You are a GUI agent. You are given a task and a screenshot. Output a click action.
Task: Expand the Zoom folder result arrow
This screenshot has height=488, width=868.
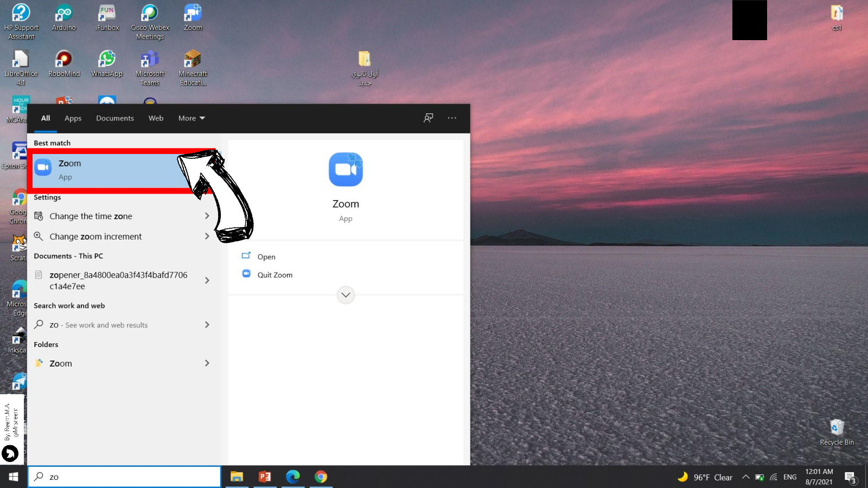click(207, 363)
